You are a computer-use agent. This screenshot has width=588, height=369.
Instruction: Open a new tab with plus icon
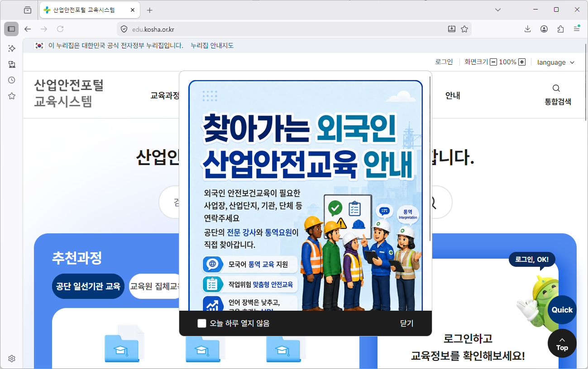pyautogui.click(x=150, y=10)
